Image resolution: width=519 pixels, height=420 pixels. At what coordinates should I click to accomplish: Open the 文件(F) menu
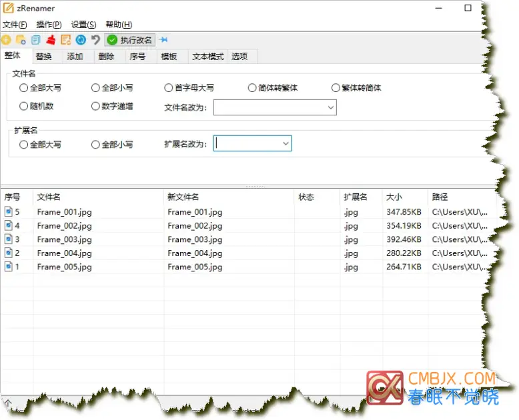(15, 25)
